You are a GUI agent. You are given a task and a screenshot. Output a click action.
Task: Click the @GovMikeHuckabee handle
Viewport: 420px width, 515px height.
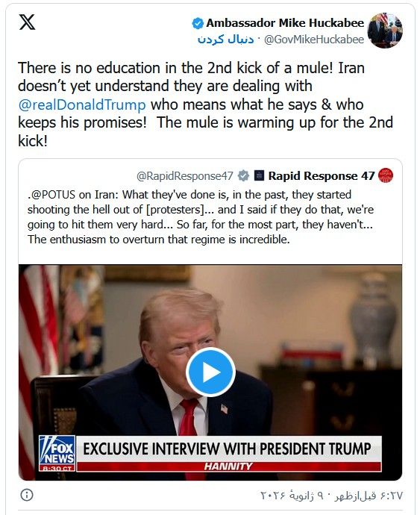coord(314,40)
